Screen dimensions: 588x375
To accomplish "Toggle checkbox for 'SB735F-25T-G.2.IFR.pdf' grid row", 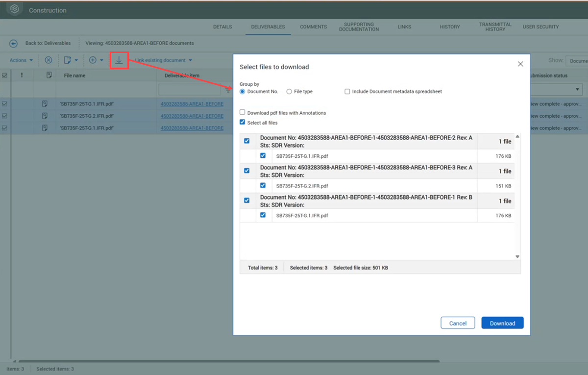I will [x=5, y=116].
